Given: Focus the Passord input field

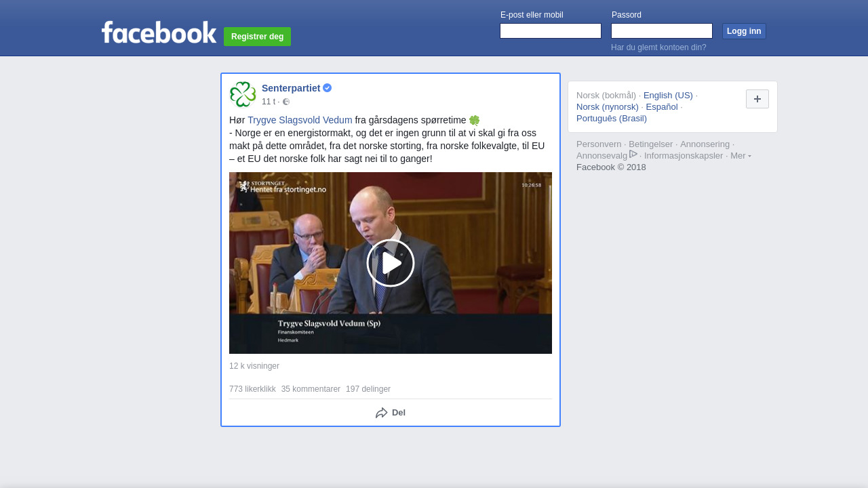Looking at the screenshot, I should click(662, 31).
